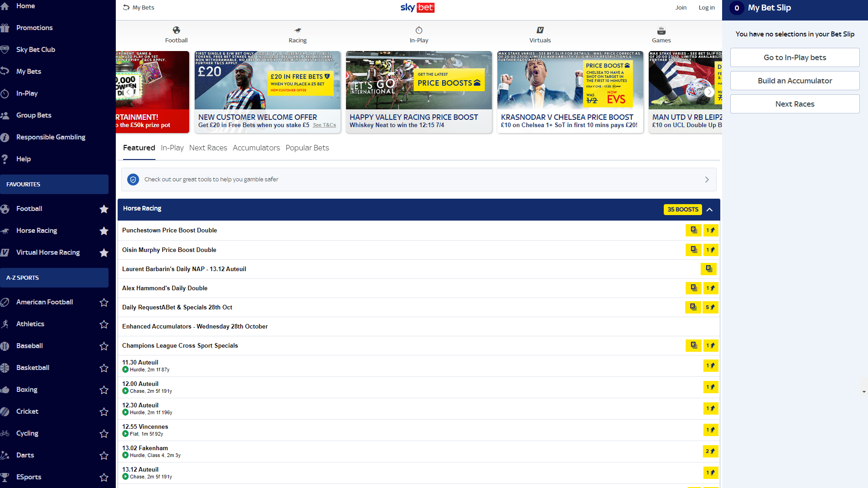Collapse the Horse Racing section chevron
The width and height of the screenshot is (868, 488).
coord(709,210)
